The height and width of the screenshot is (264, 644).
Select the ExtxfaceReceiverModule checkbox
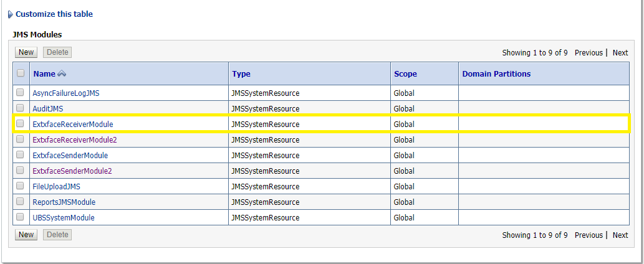tap(21, 124)
